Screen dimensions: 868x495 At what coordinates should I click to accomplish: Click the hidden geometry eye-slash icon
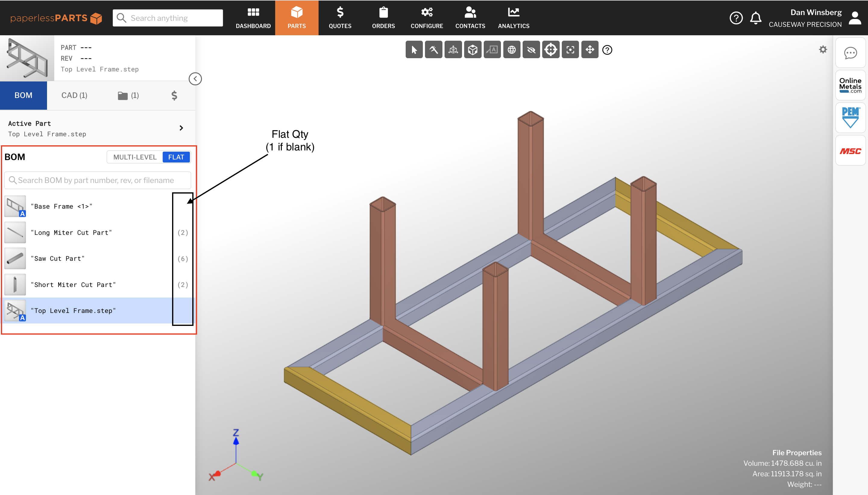[531, 50]
